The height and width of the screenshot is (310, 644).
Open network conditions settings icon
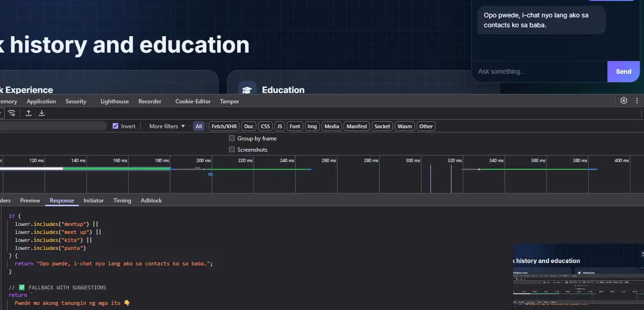[12, 113]
